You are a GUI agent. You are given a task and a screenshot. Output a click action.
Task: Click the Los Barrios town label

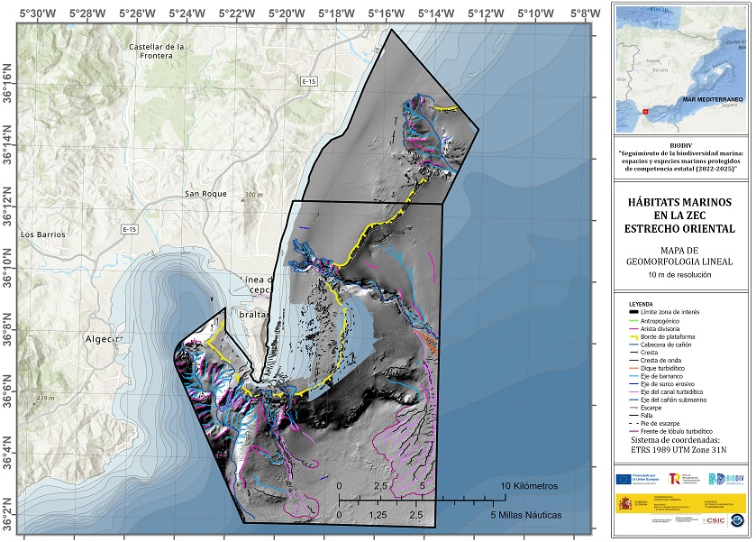(x=43, y=234)
